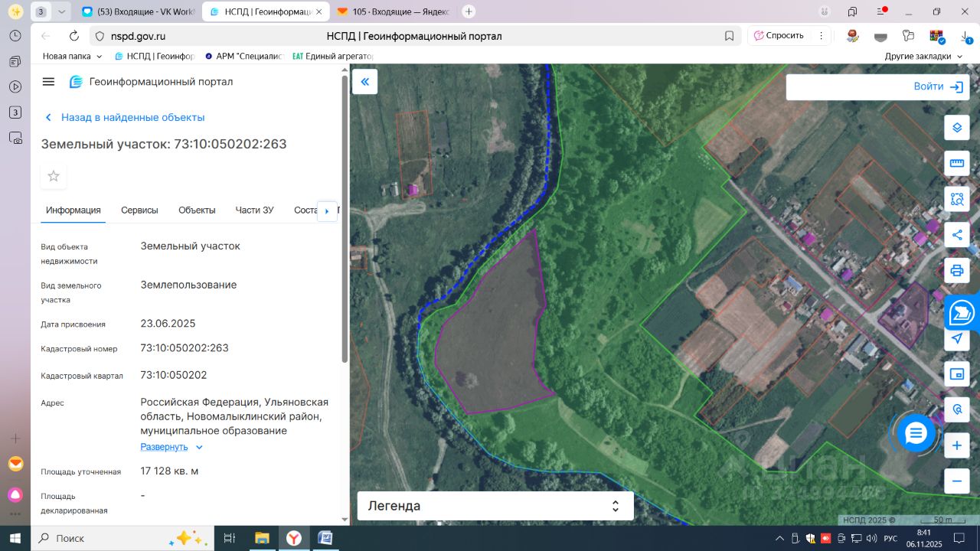This screenshot has width=980, height=551.
Task: Add land plot to favorites
Action: click(x=54, y=176)
